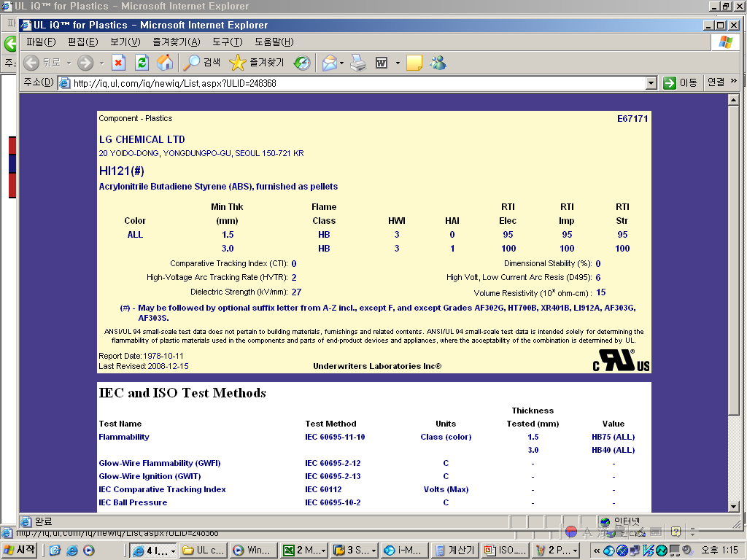
Task: Open the Flammability test link
Action: [x=124, y=437]
